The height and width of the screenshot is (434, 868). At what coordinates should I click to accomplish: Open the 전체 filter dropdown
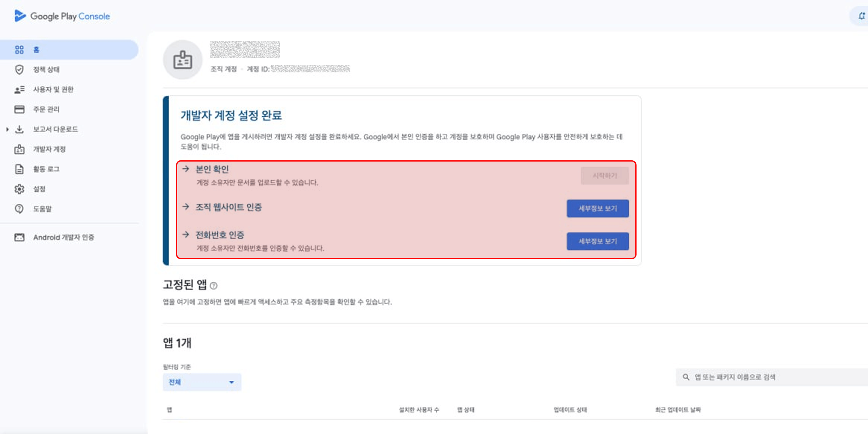[x=202, y=382]
